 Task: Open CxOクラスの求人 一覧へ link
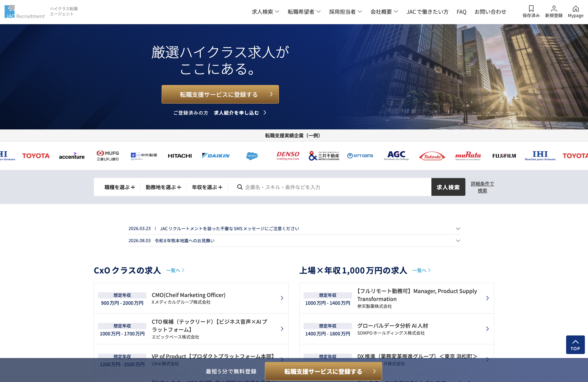[x=175, y=270]
